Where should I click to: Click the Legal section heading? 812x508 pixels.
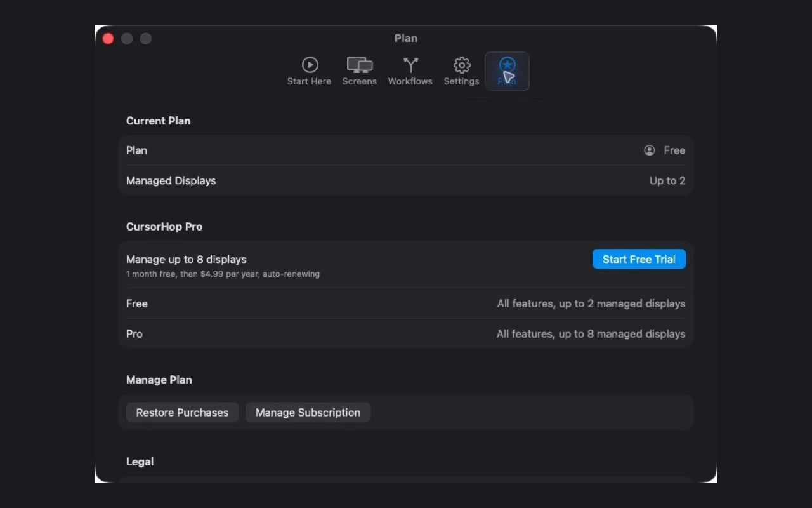[140, 462]
